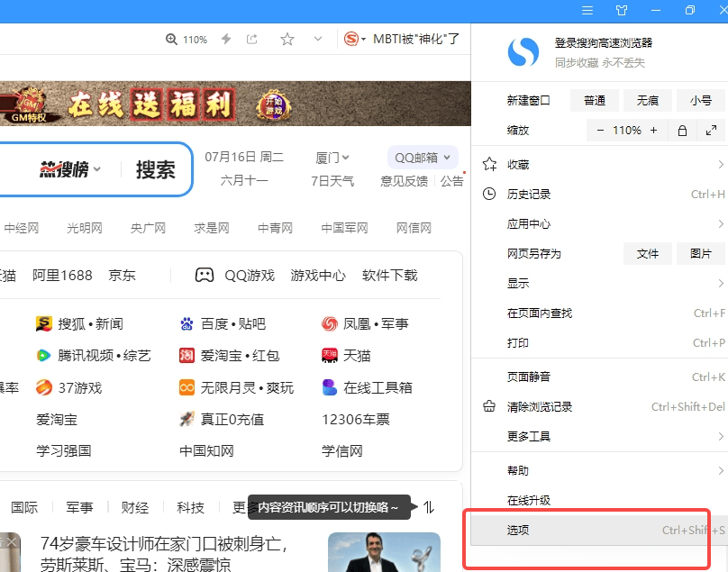Switch to 科技 news tab
The width and height of the screenshot is (728, 572).
(190, 507)
